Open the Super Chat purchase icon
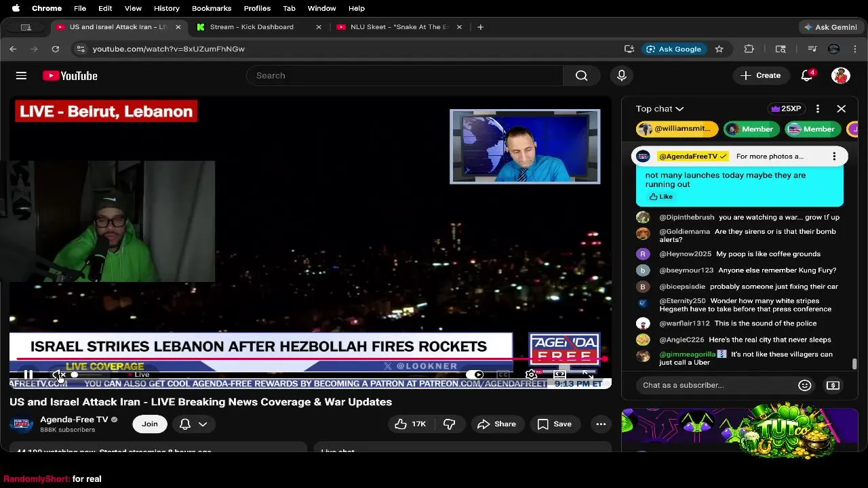The image size is (868, 488). point(833,385)
